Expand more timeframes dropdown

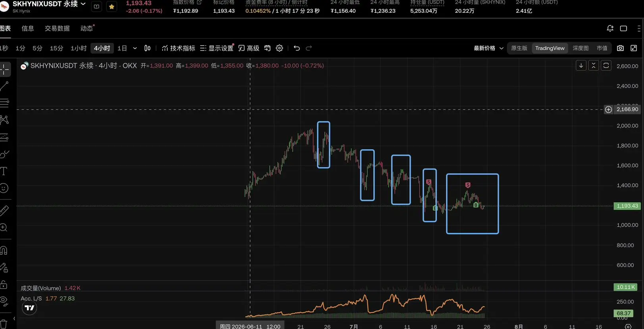coord(135,48)
